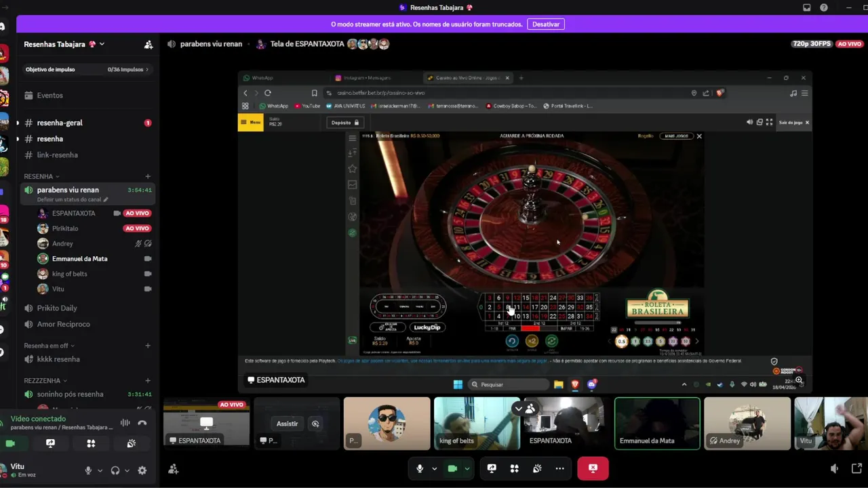Adjust stream volume with the speaker icon
Screen dimensions: 868x488
point(834,469)
